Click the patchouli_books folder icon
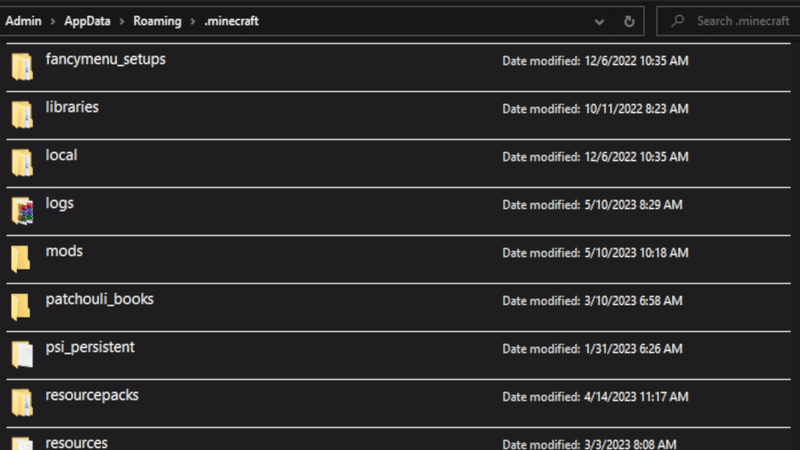The width and height of the screenshot is (800, 450). click(x=21, y=307)
